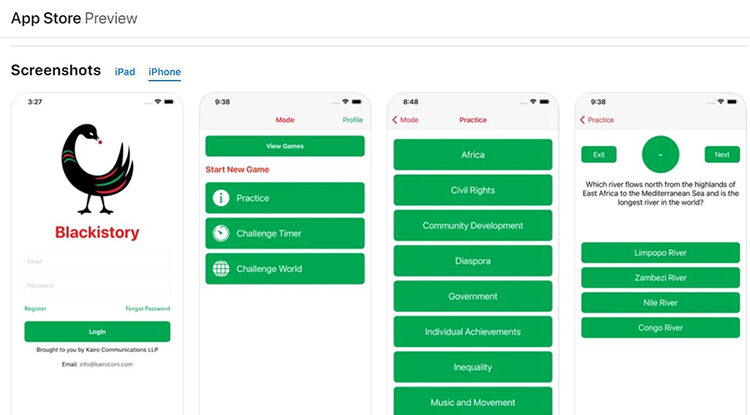Choose the Civil Rights category

472,190
